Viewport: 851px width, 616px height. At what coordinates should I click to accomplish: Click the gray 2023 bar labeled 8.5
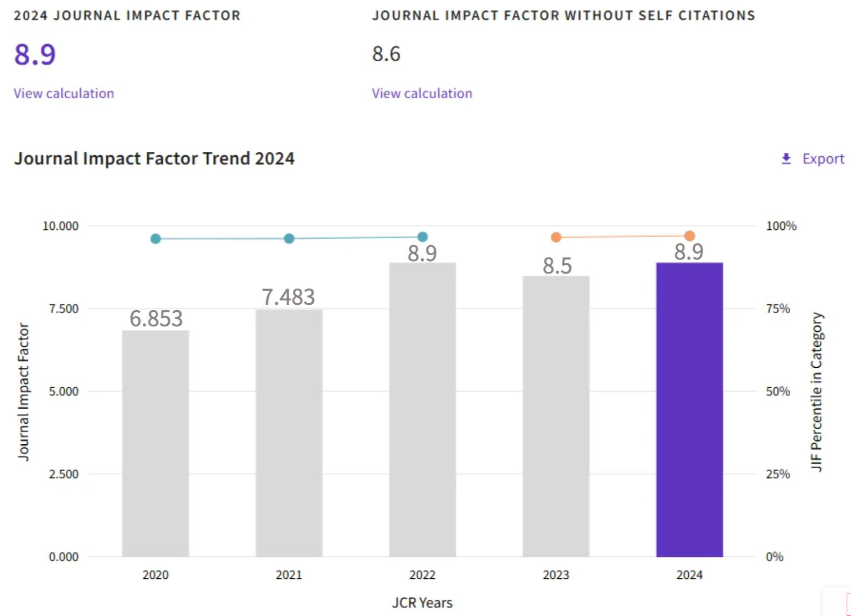click(556, 416)
